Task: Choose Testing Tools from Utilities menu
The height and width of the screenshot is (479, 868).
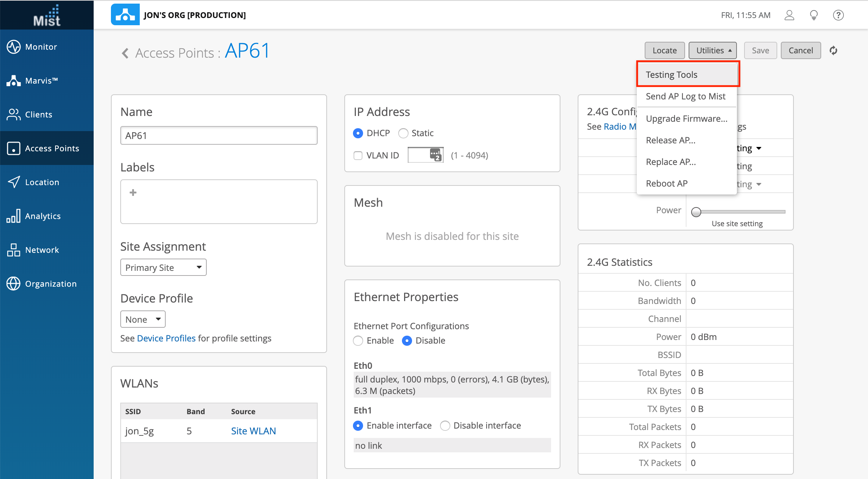Action: click(671, 75)
